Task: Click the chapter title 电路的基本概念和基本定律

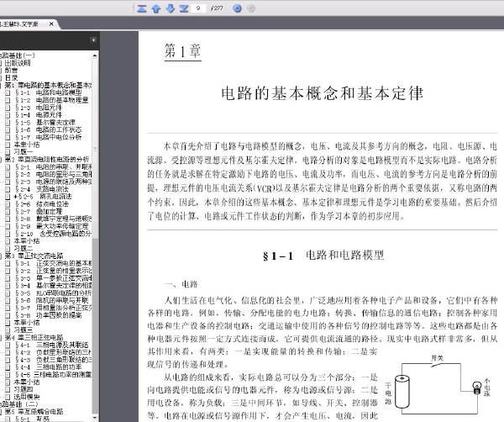Action: (323, 93)
